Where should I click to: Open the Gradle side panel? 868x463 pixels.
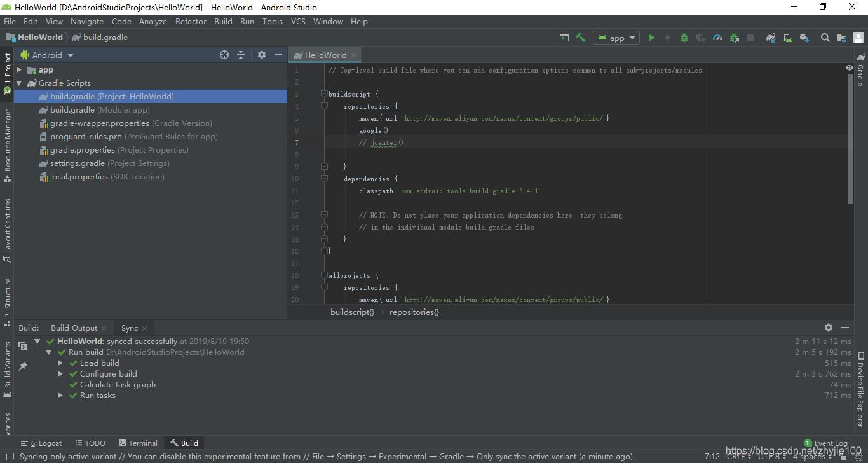(x=860, y=70)
